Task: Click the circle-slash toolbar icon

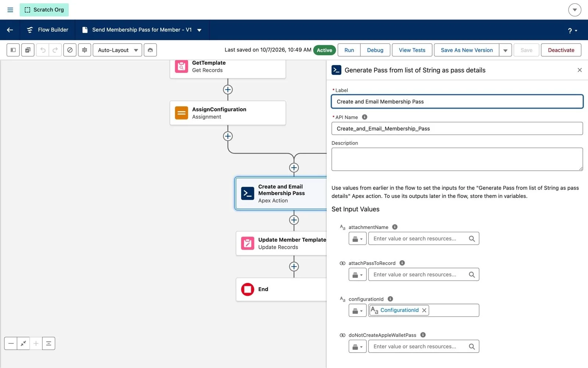Action: tap(70, 50)
